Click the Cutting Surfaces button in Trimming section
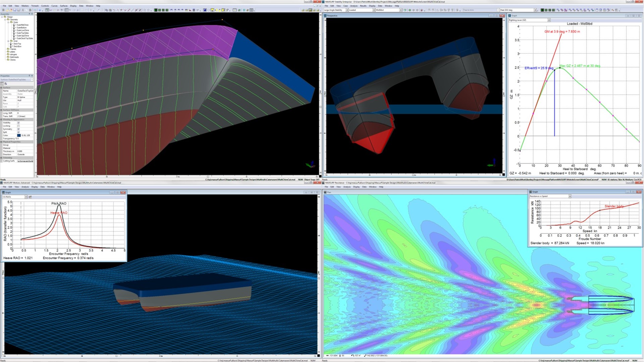644x362 pixels. pos(25,161)
